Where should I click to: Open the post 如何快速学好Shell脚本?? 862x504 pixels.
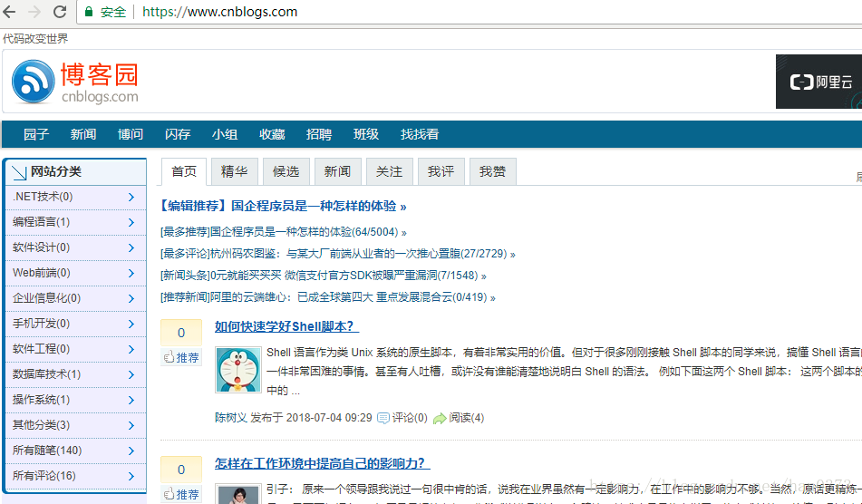tap(286, 326)
